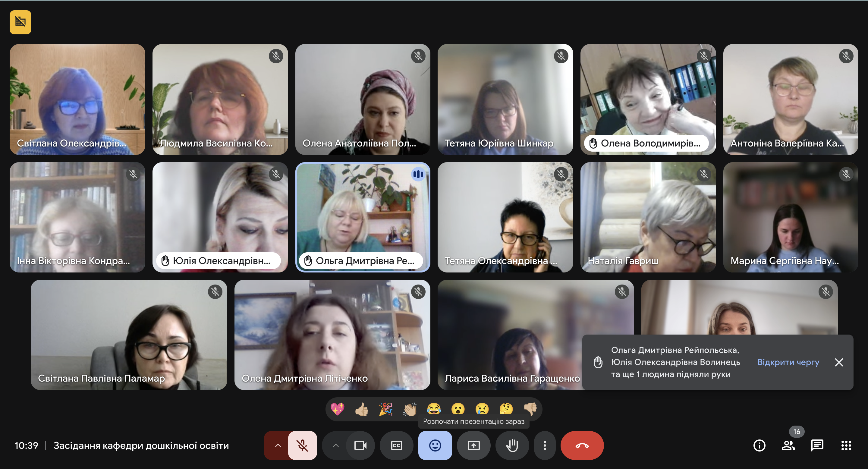Show the participants list with 16 badge
This screenshot has height=469, width=868.
[x=788, y=445]
